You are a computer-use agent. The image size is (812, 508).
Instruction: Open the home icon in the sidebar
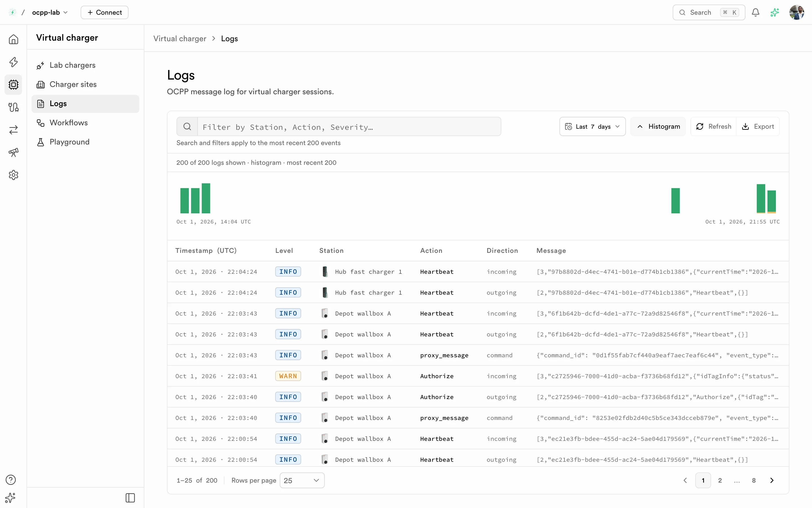[x=14, y=39]
